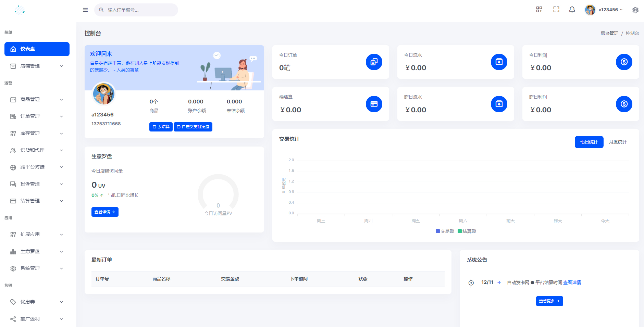Screen dimensions: 644x327
Task: Open the apps grid icon in header
Action: (539, 10)
